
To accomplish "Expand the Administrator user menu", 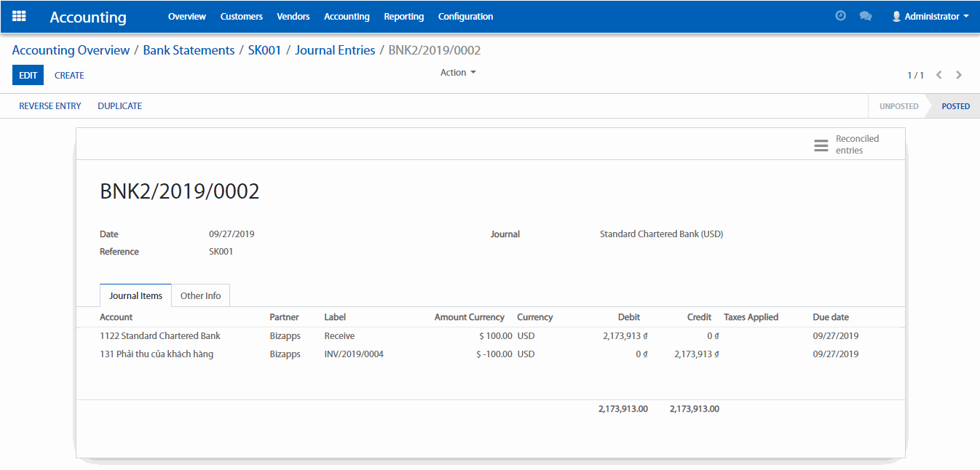I will tap(930, 16).
